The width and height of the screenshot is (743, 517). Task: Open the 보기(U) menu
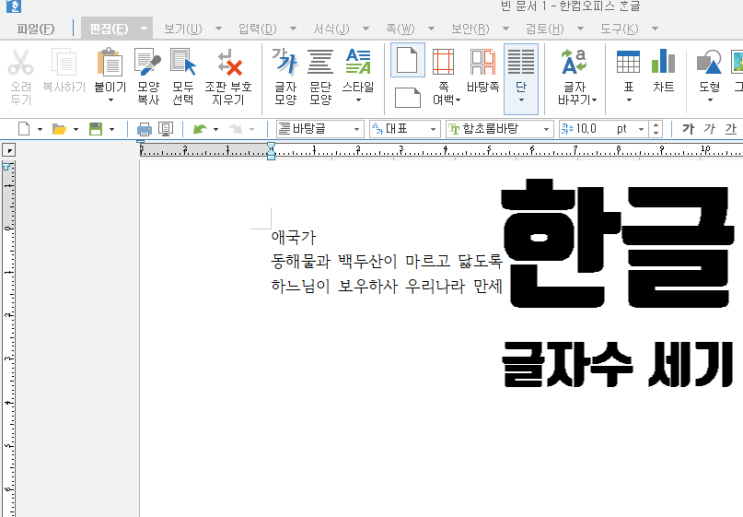tap(183, 29)
